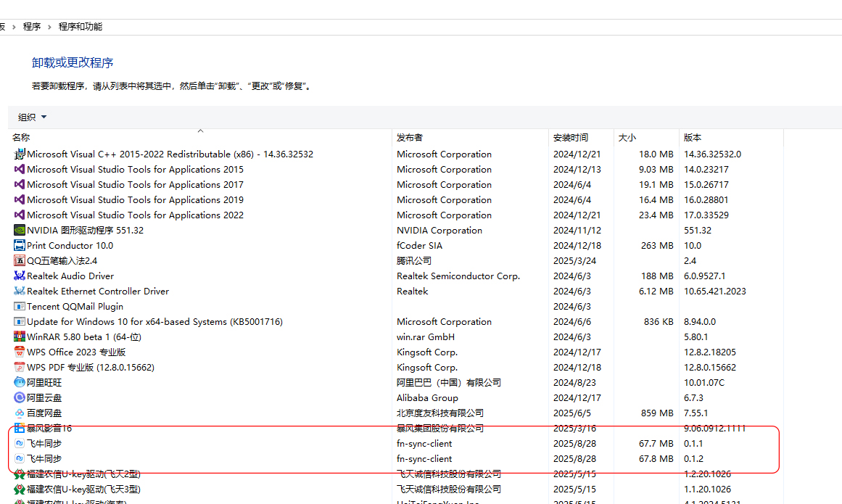Go to 程序 in the breadcrumb path
This screenshot has width=842, height=504.
(32, 27)
